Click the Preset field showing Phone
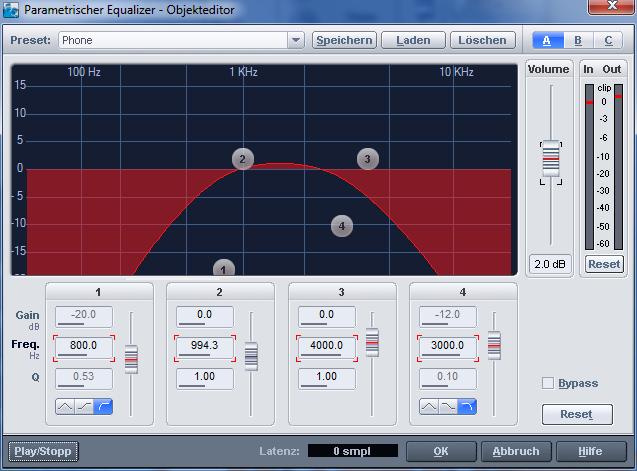The width and height of the screenshot is (637, 471). pyautogui.click(x=173, y=40)
